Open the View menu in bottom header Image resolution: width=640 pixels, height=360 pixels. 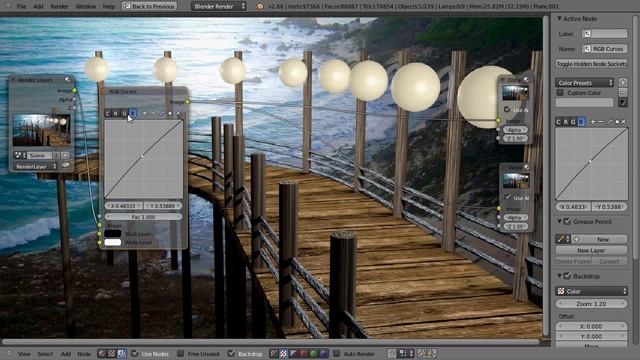pos(24,354)
